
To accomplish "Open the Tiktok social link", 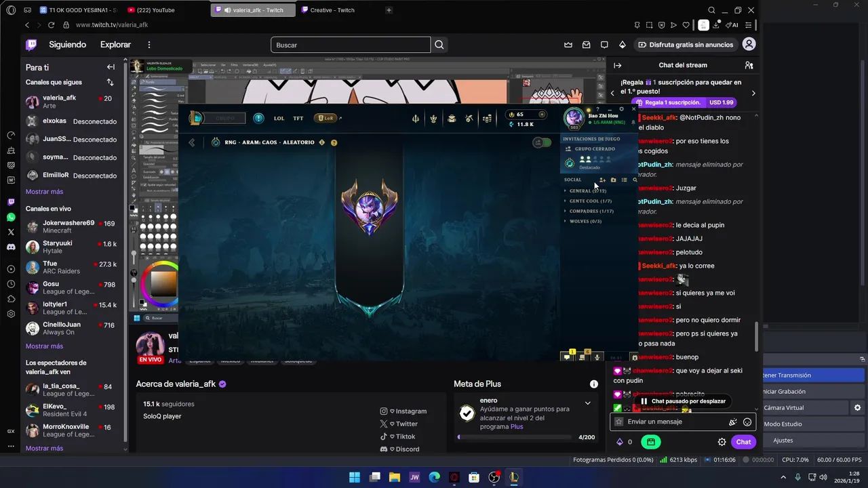I will point(397,436).
